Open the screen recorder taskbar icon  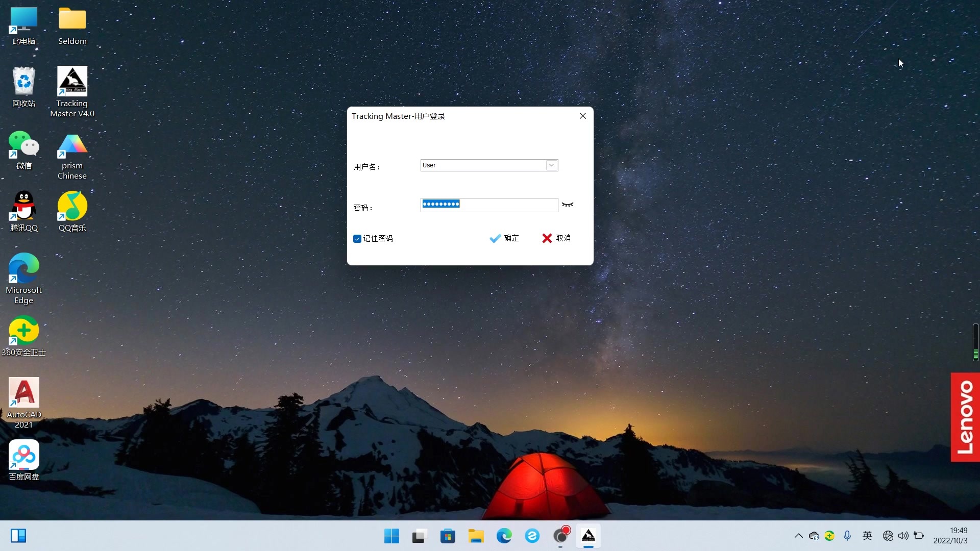coord(560,536)
